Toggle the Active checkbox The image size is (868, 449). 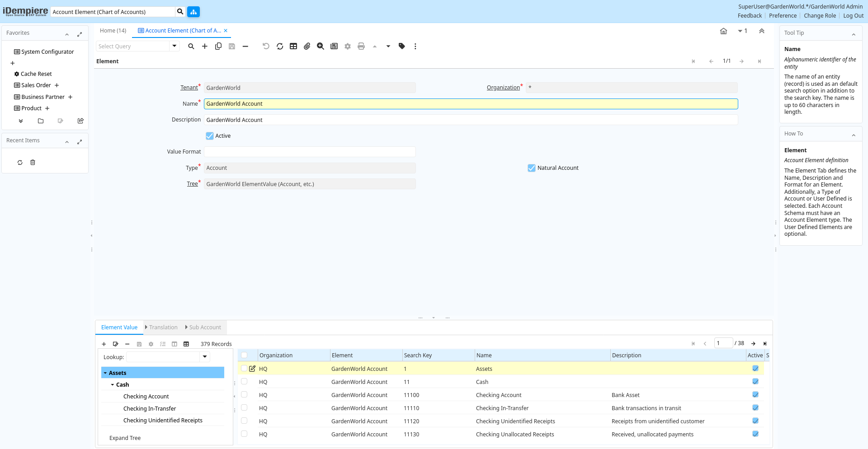point(210,136)
